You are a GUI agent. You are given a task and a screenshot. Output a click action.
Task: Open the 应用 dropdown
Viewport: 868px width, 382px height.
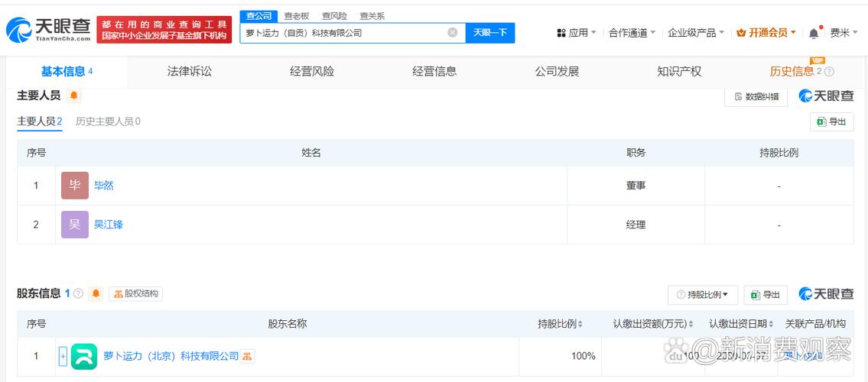[x=577, y=33]
